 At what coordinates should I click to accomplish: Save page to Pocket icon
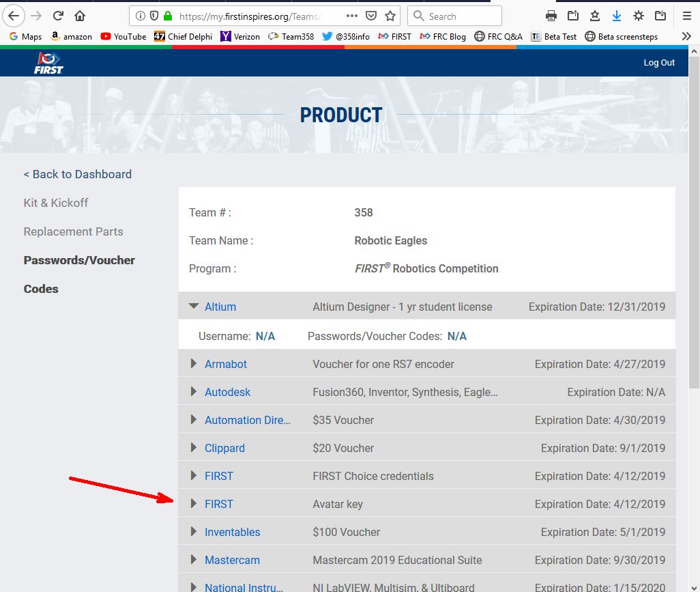[x=371, y=16]
